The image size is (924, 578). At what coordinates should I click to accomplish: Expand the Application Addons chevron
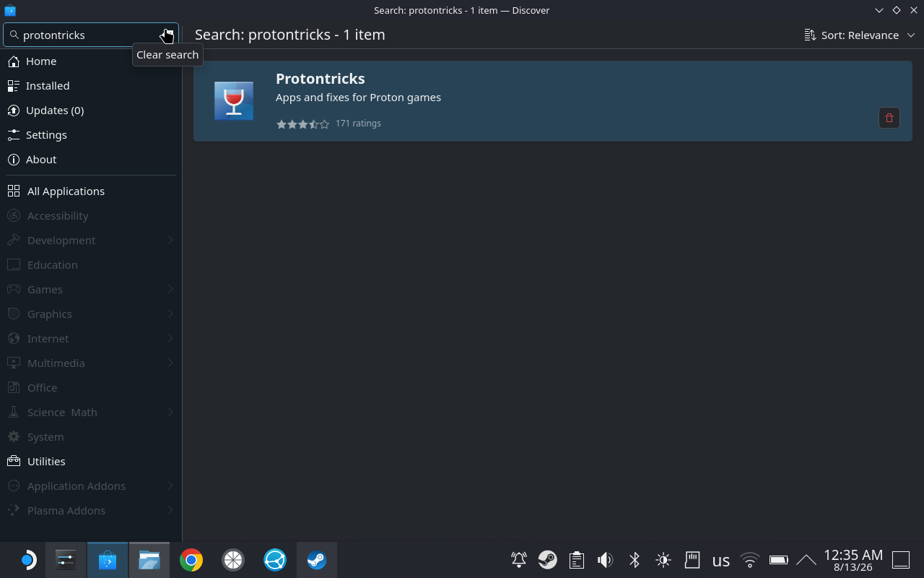coord(170,486)
